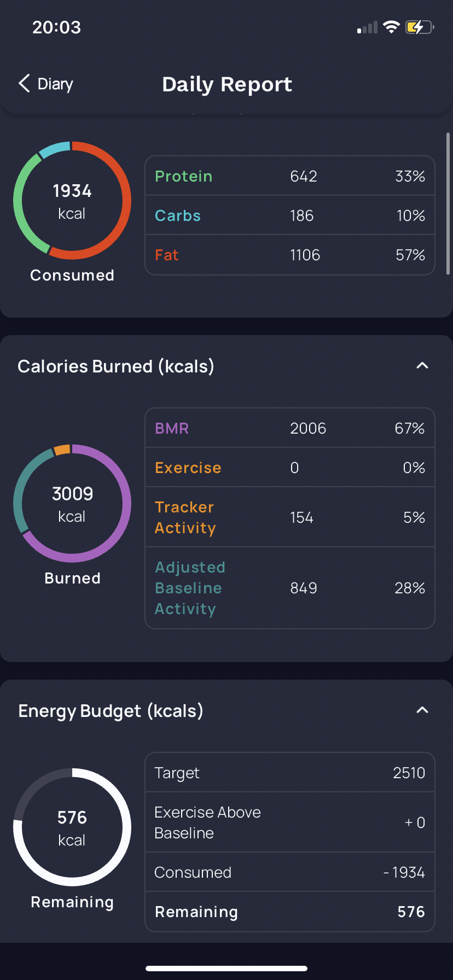The image size is (453, 980).
Task: Open the Adjusted Baseline Activity row
Action: tap(290, 588)
